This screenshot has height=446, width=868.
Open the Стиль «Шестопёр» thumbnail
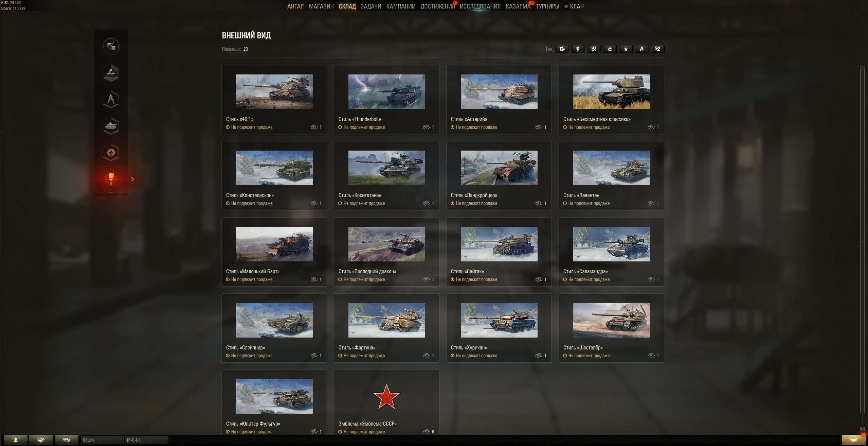point(612,320)
